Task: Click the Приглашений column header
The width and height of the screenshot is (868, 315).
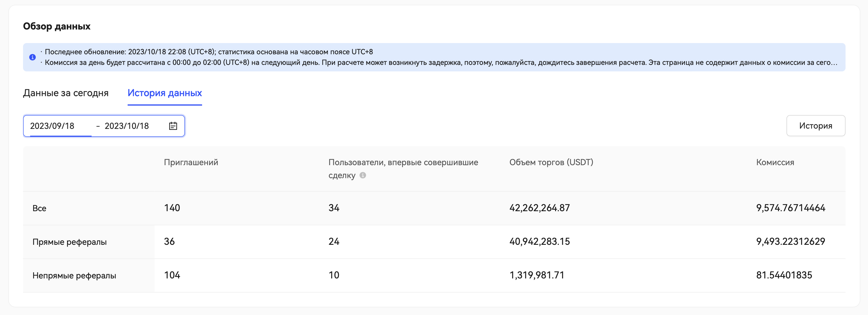Action: coord(191,162)
